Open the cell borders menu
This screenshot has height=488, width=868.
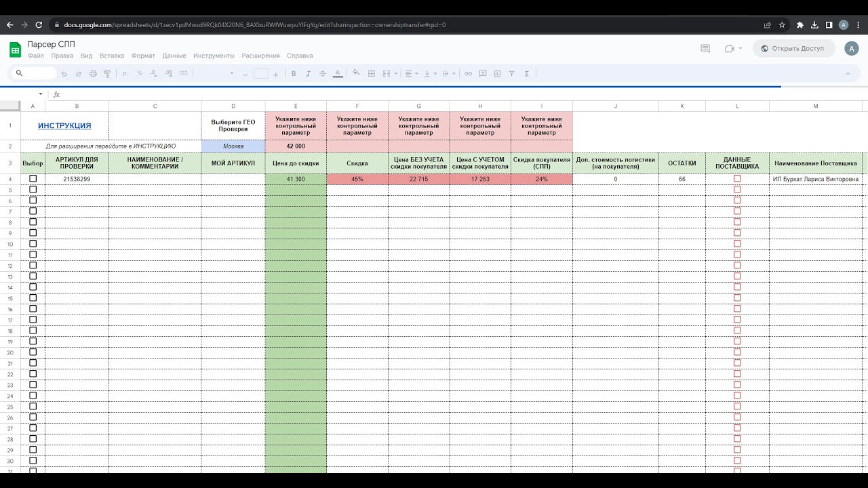[x=372, y=73]
